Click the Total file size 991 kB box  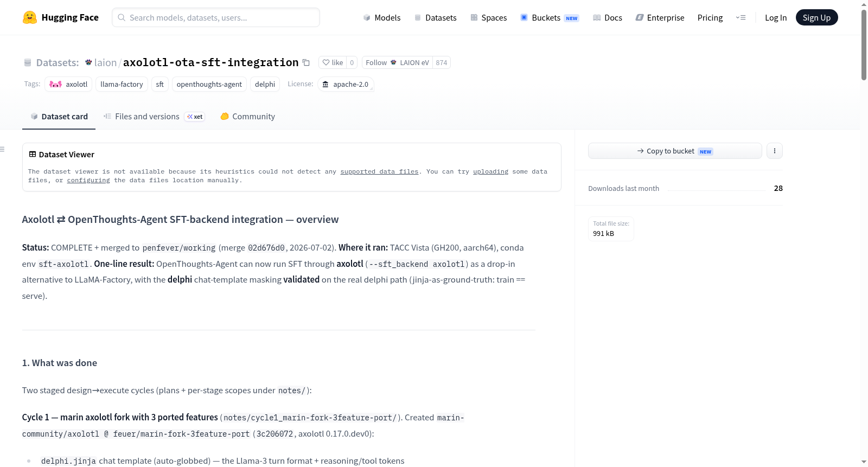coord(611,228)
